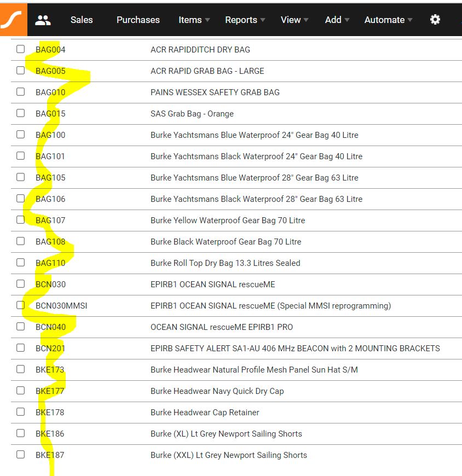Click the BAG105 item code
This screenshot has height=476, width=462.
(50, 178)
